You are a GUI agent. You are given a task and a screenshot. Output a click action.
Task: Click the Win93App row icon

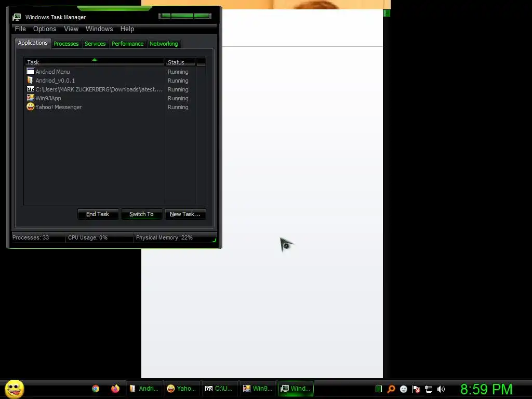tap(31, 98)
